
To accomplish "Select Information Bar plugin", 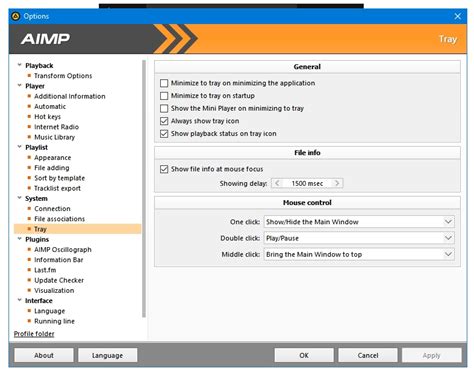I will click(59, 260).
